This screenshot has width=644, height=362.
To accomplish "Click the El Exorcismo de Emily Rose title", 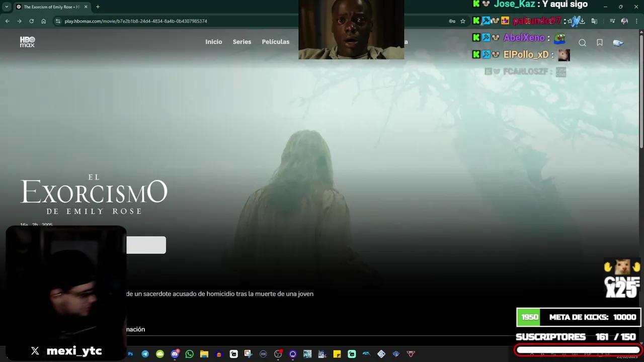I will coord(94,194).
